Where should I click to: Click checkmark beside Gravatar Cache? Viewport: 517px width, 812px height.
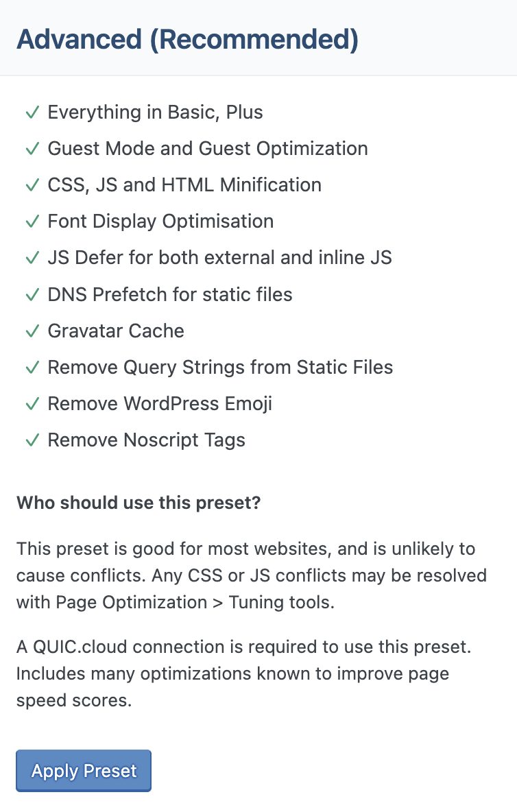coord(32,331)
